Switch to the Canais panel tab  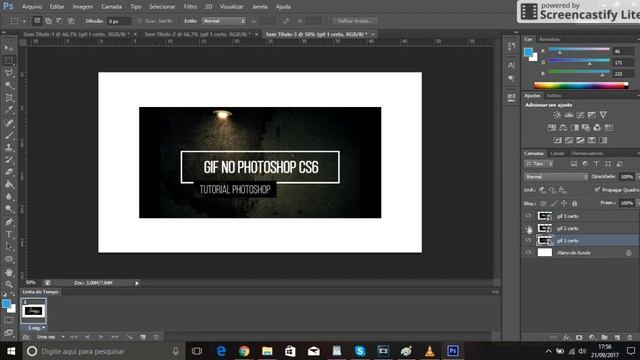[557, 153]
